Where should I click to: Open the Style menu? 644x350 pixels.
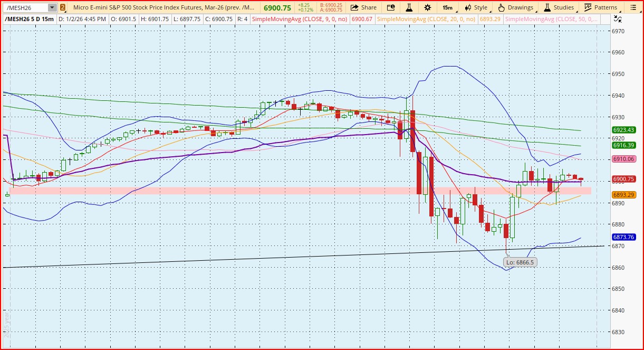point(476,7)
